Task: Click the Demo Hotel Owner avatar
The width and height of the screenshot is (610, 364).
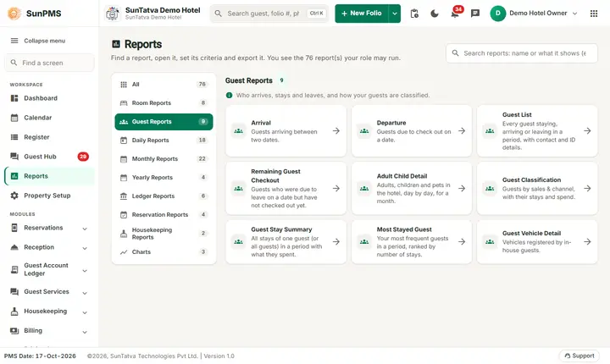Action: point(497,14)
